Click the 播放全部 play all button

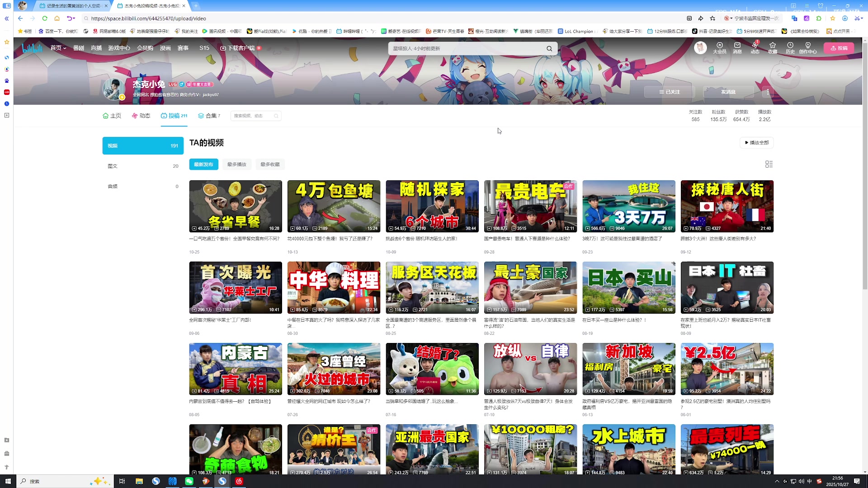(x=756, y=143)
